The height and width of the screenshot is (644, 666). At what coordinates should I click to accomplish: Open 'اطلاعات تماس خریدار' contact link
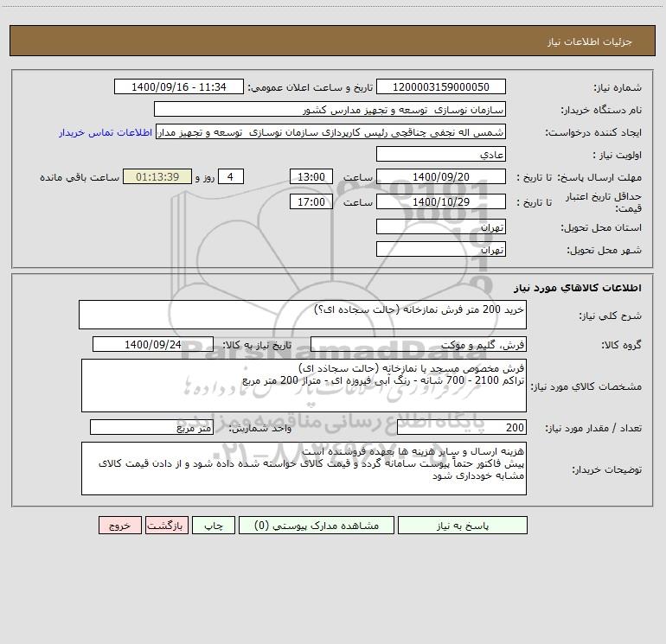pyautogui.click(x=106, y=132)
